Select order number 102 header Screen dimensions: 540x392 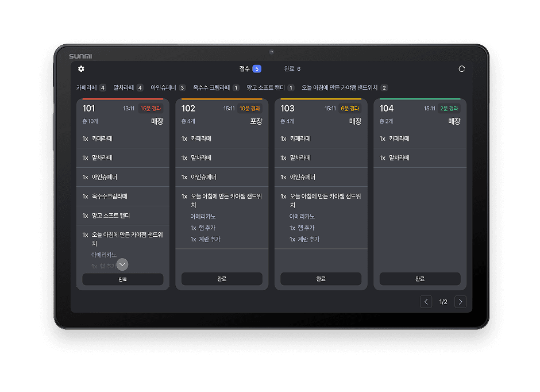[188, 109]
